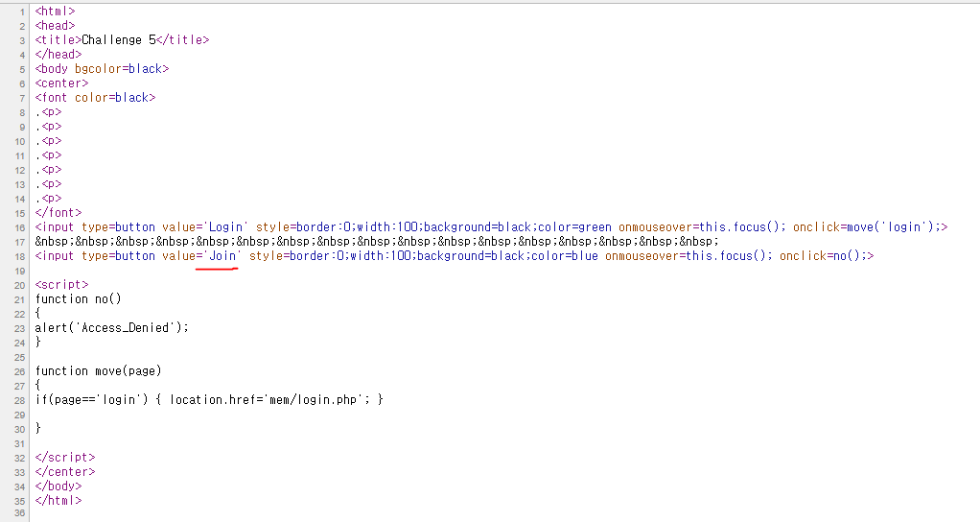The width and height of the screenshot is (980, 522).
Task: Select the 'bgcolor=black' body attribute
Action: coord(118,69)
